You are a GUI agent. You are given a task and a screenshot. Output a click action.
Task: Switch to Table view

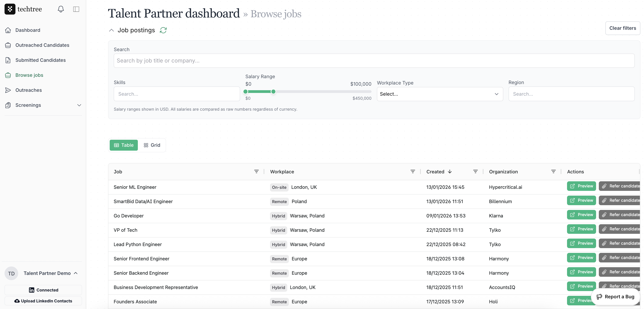(x=124, y=145)
